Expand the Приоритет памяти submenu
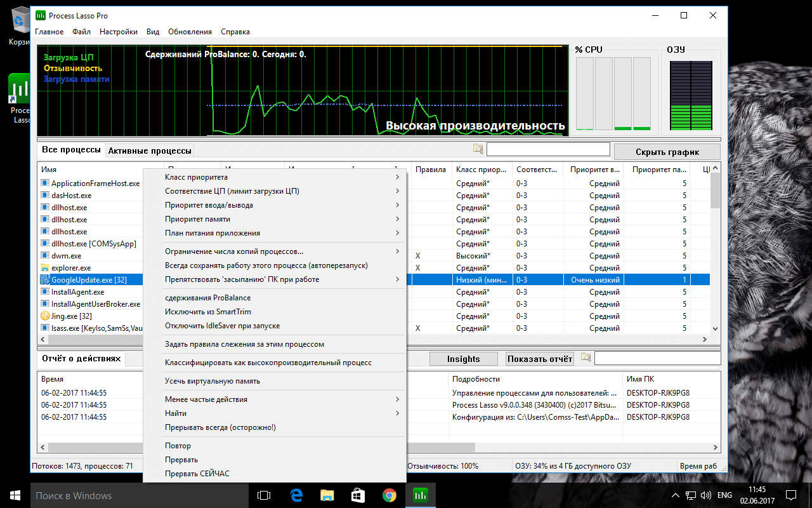Viewport: 812px width, 508px height. [275, 219]
